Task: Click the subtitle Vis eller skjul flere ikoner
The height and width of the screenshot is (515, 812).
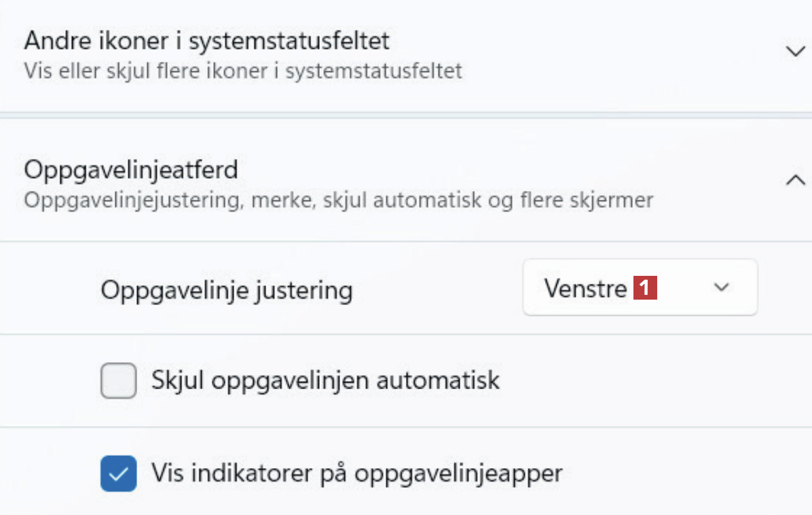Action: (242, 71)
